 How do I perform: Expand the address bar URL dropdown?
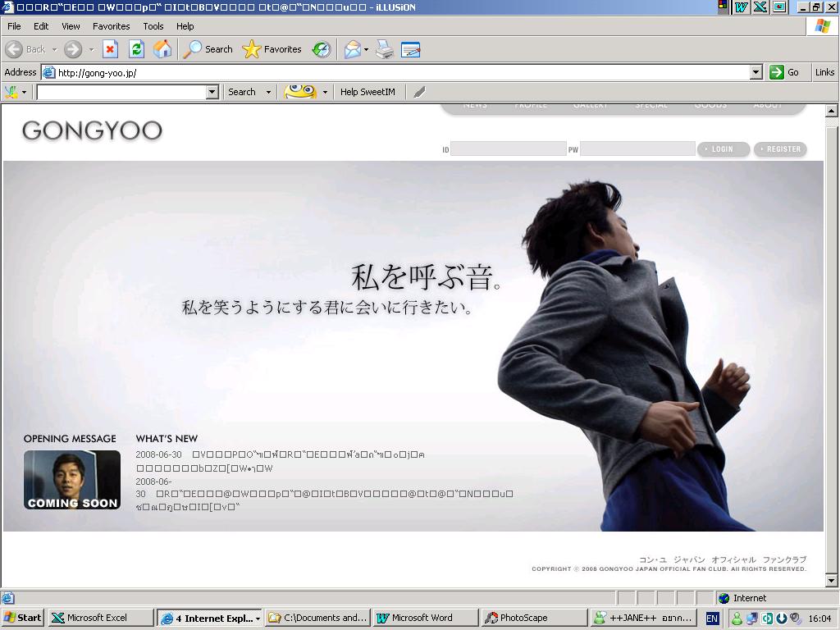point(756,72)
